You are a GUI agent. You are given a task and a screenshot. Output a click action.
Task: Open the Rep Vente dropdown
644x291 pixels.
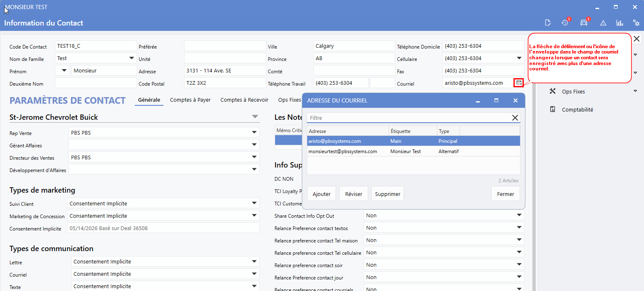coord(254,133)
